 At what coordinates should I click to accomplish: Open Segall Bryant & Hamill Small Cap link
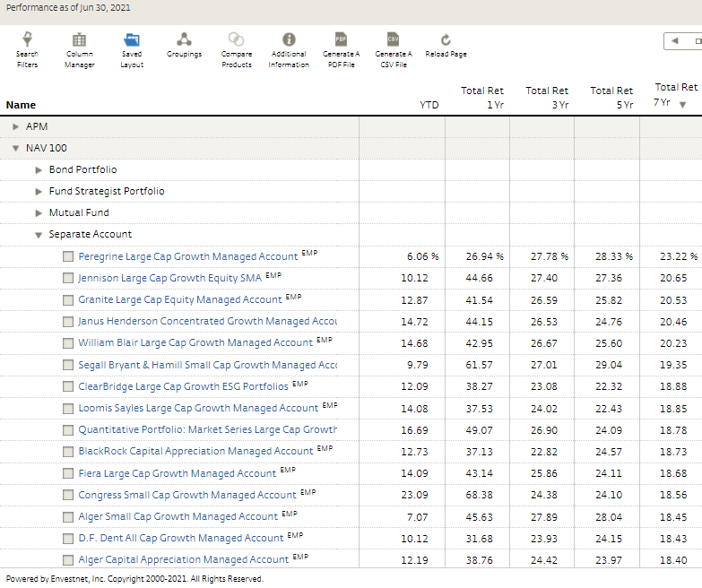pyautogui.click(x=208, y=365)
